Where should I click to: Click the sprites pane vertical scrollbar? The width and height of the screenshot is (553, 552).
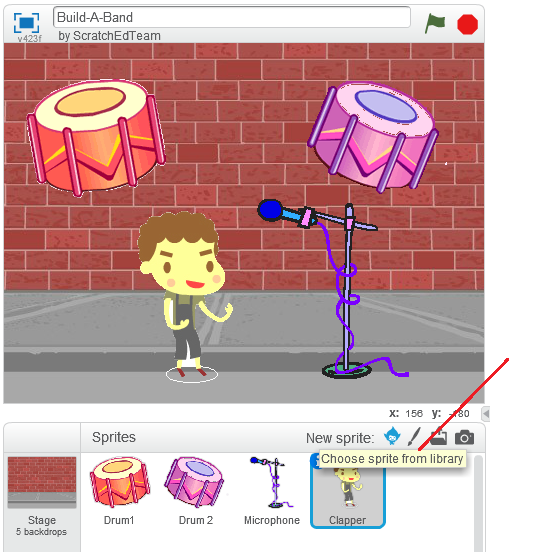tap(478, 503)
